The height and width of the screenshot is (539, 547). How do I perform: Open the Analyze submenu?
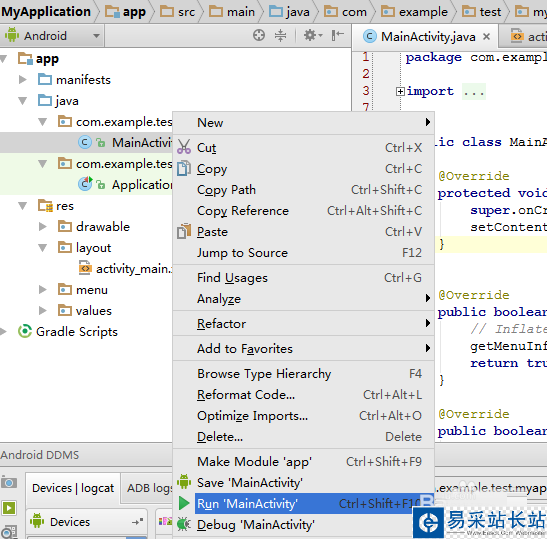(x=304, y=298)
